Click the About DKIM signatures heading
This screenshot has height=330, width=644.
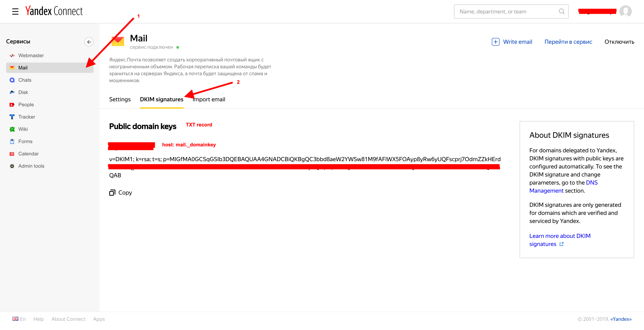tap(569, 135)
